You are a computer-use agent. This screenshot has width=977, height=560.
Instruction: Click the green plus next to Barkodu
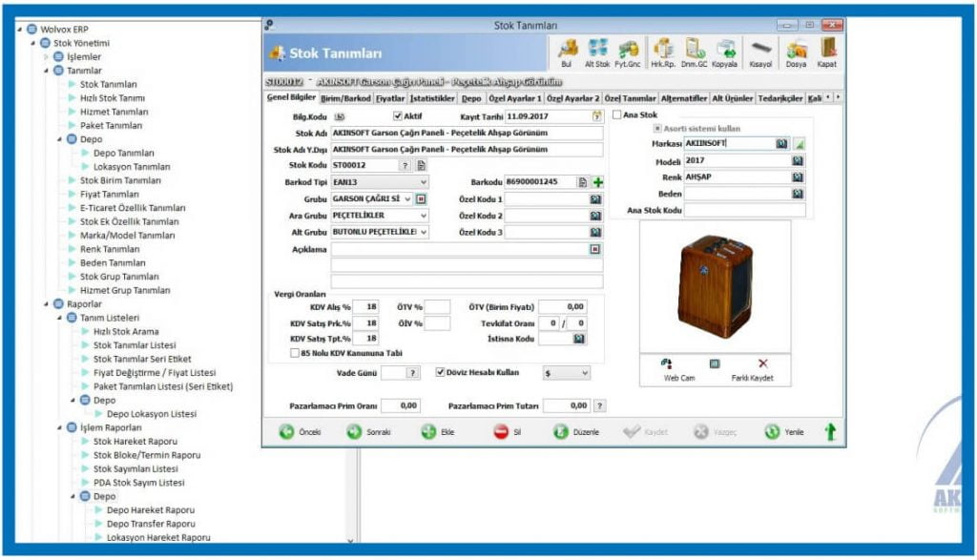point(598,182)
